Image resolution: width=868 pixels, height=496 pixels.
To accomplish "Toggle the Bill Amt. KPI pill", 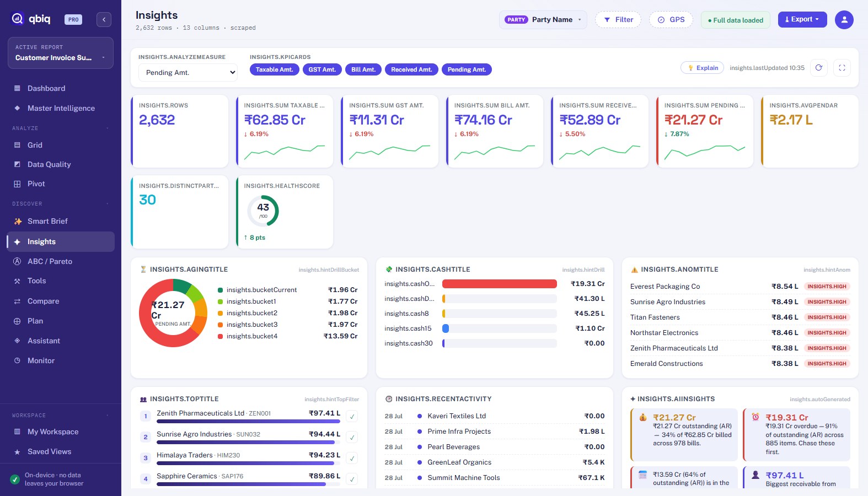I will click(363, 69).
